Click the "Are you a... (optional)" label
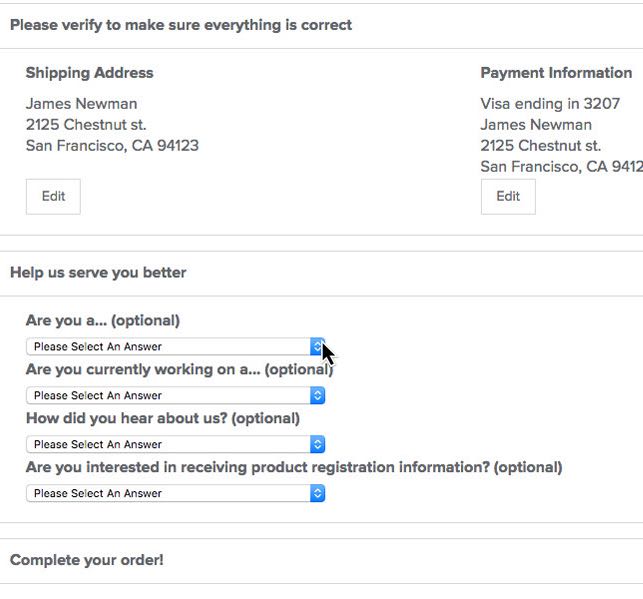Viewport: 643px width, 599px height. (103, 321)
